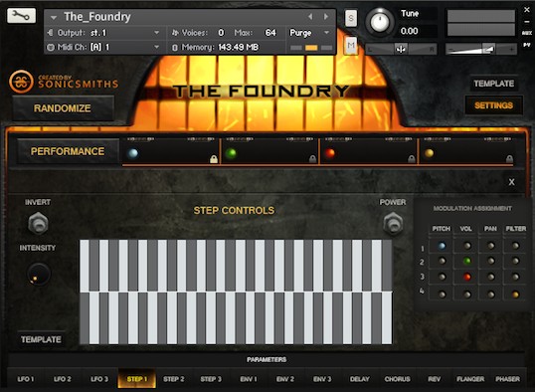Click the Max voices value 64
This screenshot has width=535, height=392.
click(270, 33)
